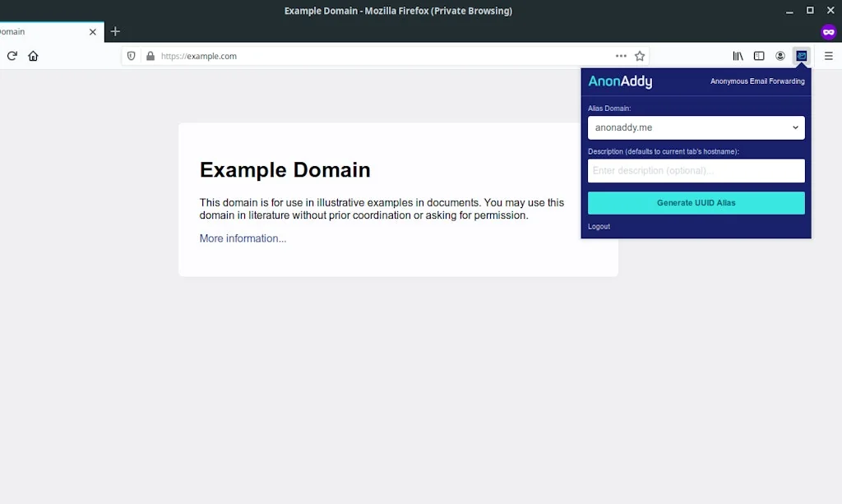Expand the Alias Domain dropdown
The height and width of the screenshot is (504, 842).
pos(696,127)
